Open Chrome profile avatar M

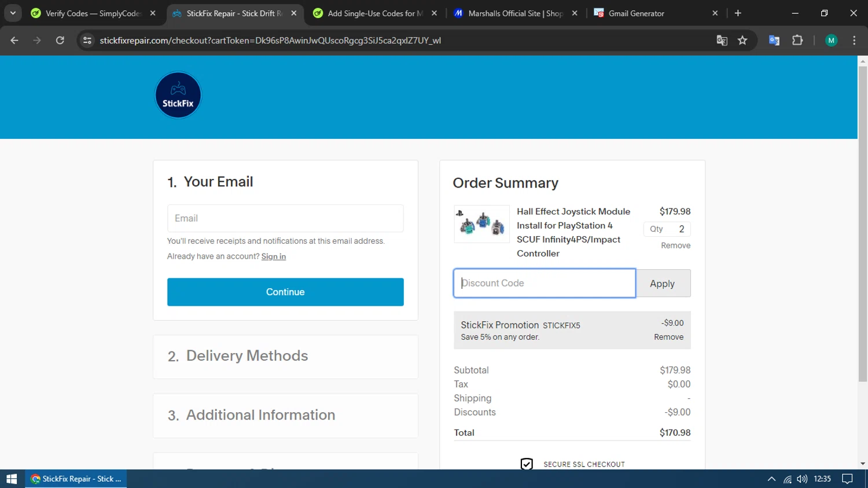tap(832, 41)
